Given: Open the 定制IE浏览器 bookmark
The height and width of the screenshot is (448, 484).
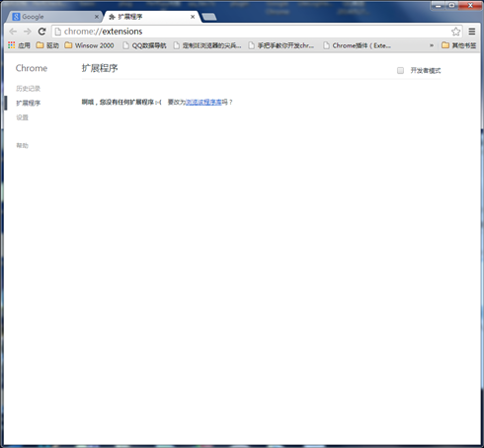Looking at the screenshot, I should tap(207, 45).
